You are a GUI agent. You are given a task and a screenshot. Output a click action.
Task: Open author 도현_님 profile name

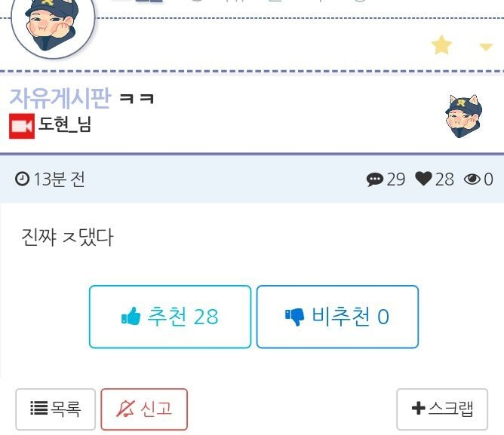pyautogui.click(x=65, y=124)
